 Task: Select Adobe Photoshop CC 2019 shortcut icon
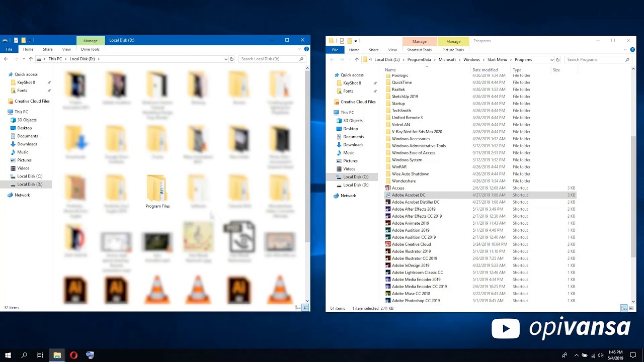(x=388, y=301)
